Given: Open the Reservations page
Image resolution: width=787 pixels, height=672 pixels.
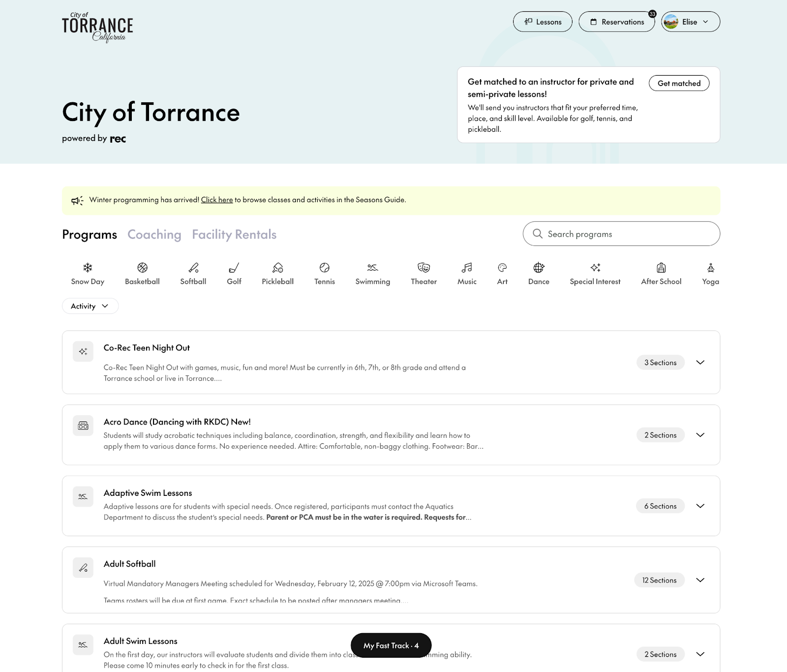Looking at the screenshot, I should pyautogui.click(x=617, y=22).
